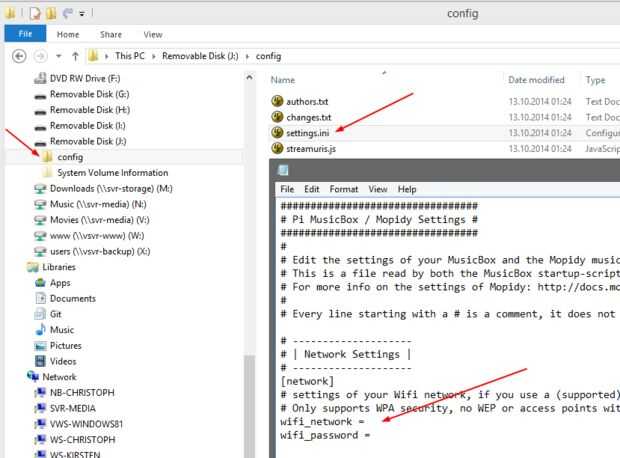Open Notepad's Format menu

pos(343,189)
